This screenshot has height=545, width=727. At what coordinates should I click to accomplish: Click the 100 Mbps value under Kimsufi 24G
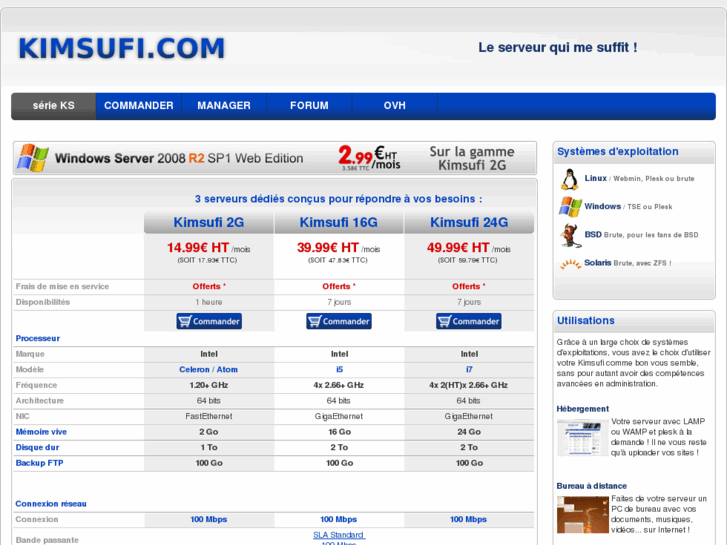(468, 519)
